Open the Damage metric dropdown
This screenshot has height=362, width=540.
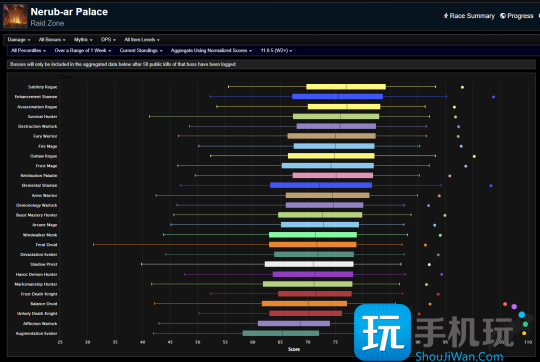pyautogui.click(x=19, y=40)
